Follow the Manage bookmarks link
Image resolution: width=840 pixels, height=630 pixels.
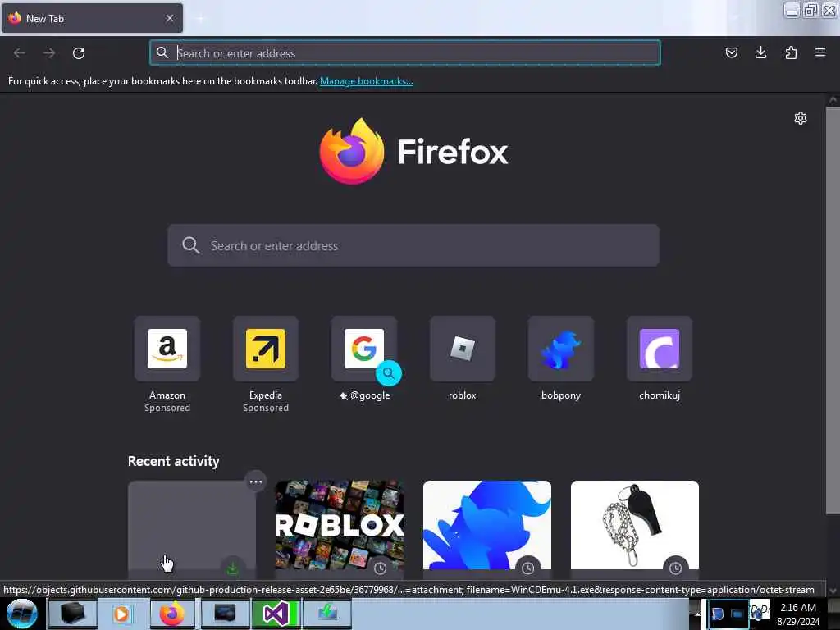pos(367,81)
